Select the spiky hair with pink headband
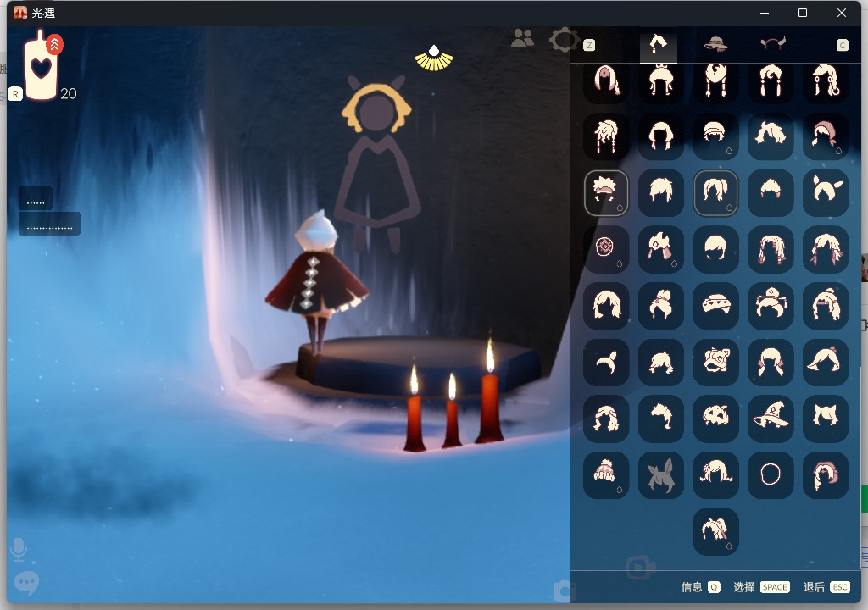The height and width of the screenshot is (610, 868). (606, 192)
